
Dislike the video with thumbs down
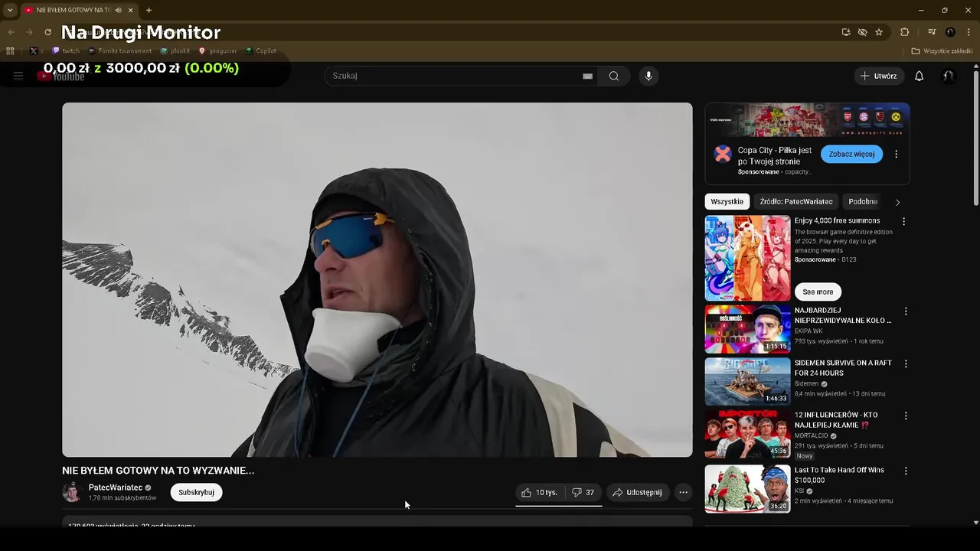point(583,492)
